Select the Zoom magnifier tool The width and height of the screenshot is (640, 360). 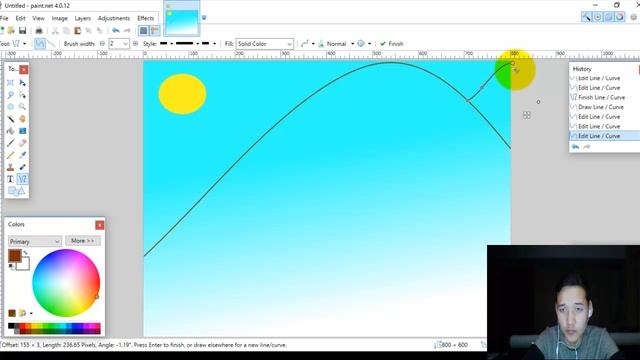tap(22, 107)
